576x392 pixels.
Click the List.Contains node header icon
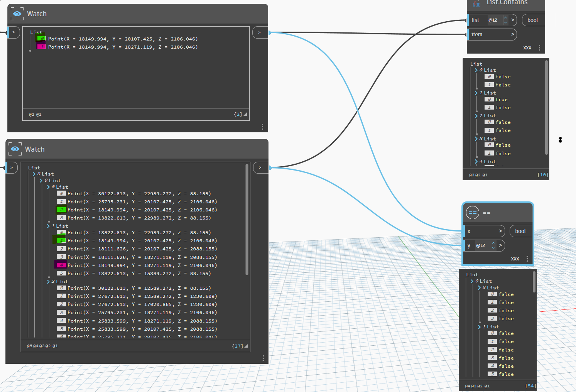pyautogui.click(x=476, y=3)
